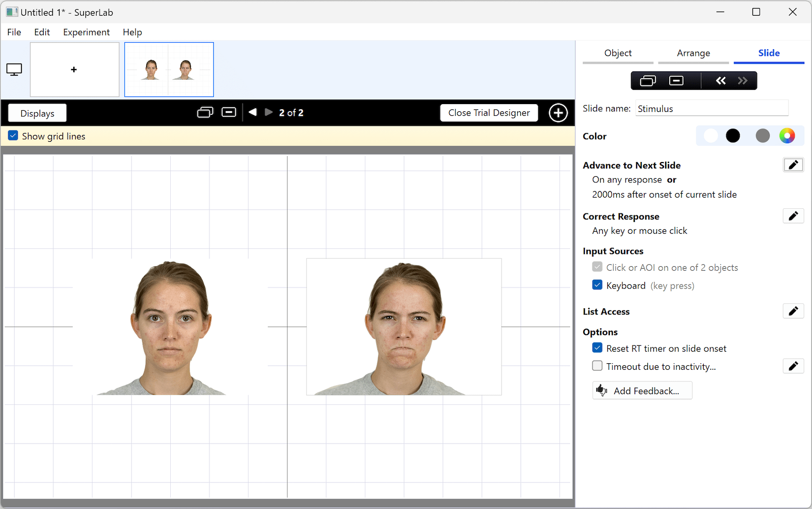Switch to the Arrange tab
812x509 pixels.
(x=693, y=53)
